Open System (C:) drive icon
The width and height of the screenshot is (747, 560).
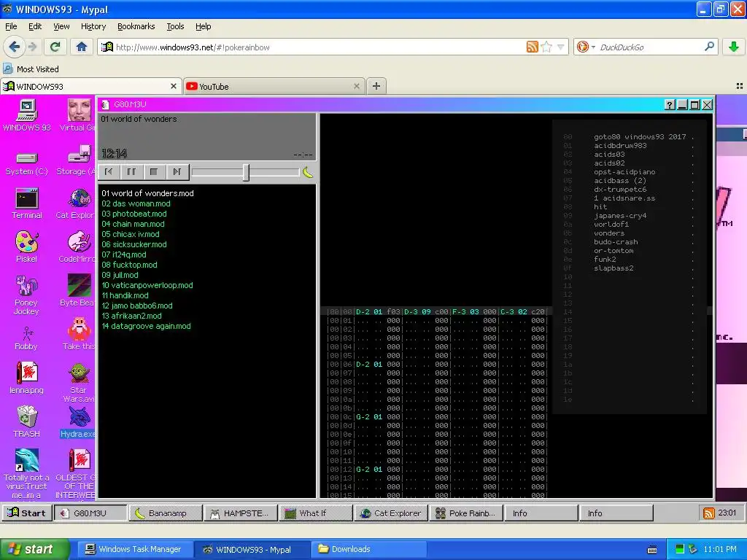click(x=27, y=163)
